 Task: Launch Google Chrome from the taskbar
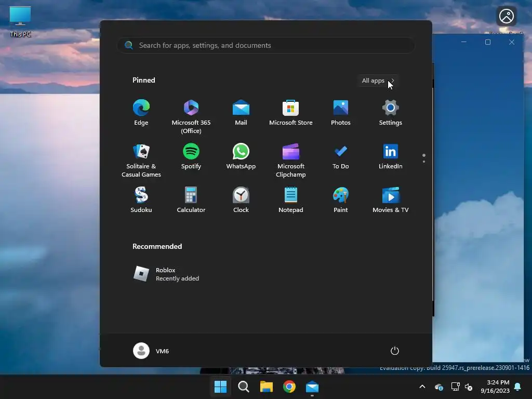coord(289,387)
